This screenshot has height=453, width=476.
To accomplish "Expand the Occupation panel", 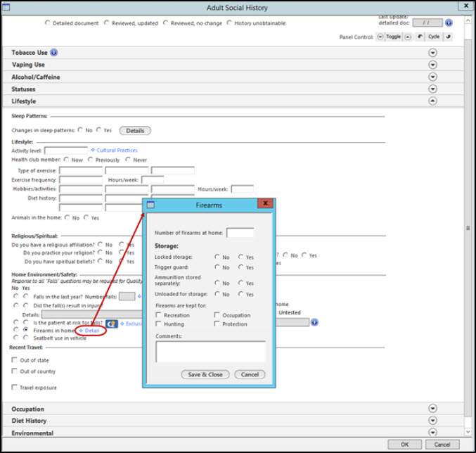I will [432, 409].
